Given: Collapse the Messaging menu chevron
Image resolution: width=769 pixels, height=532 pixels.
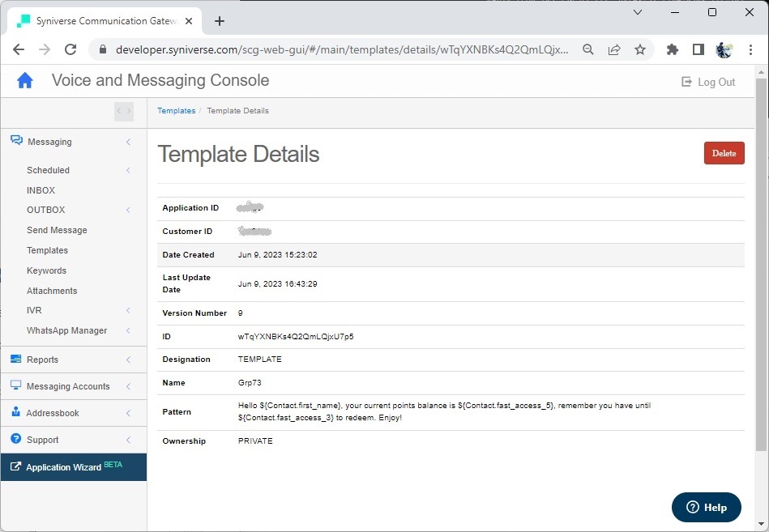Looking at the screenshot, I should [x=129, y=142].
